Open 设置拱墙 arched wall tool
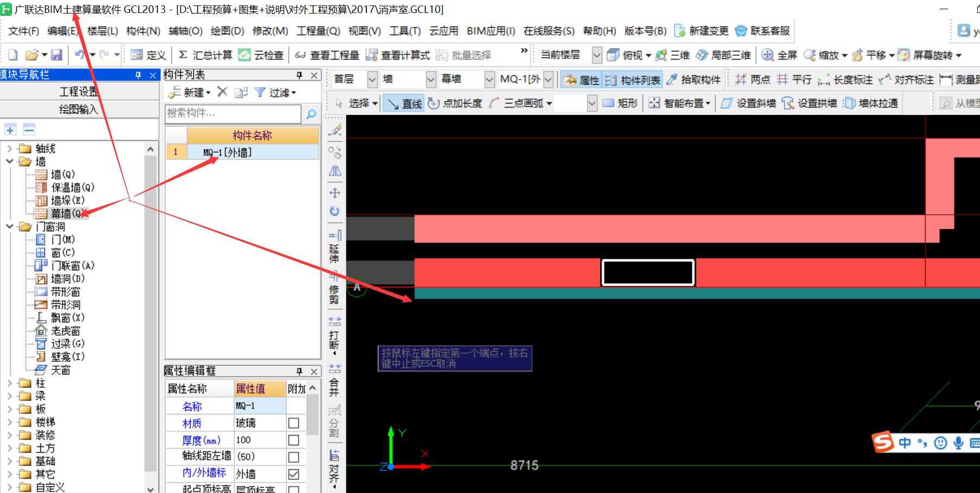 (810, 103)
